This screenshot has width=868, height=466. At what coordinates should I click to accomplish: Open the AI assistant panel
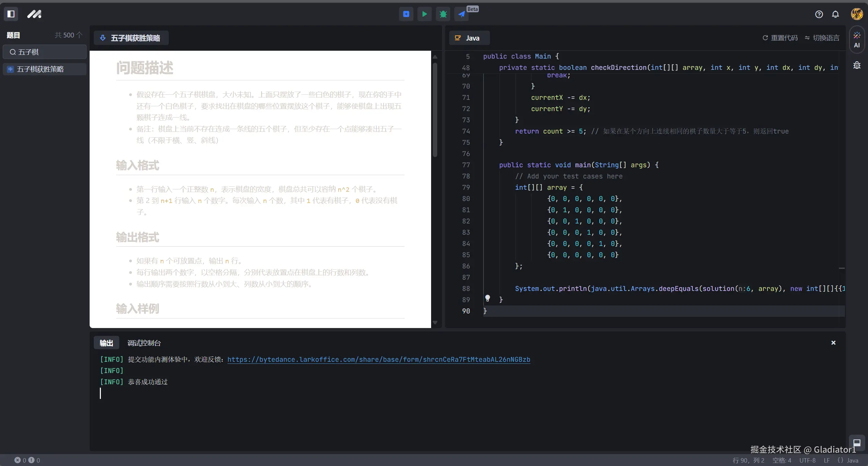point(856,40)
